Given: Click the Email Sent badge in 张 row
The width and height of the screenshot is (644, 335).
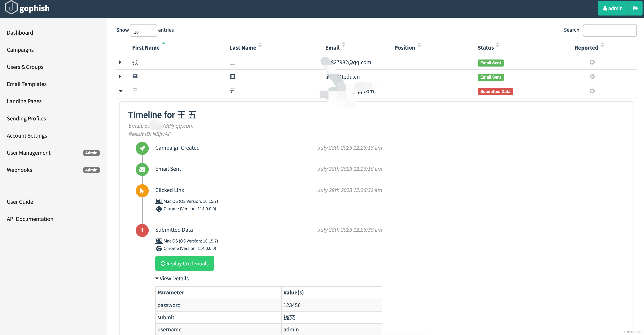Looking at the screenshot, I should 491,63.
